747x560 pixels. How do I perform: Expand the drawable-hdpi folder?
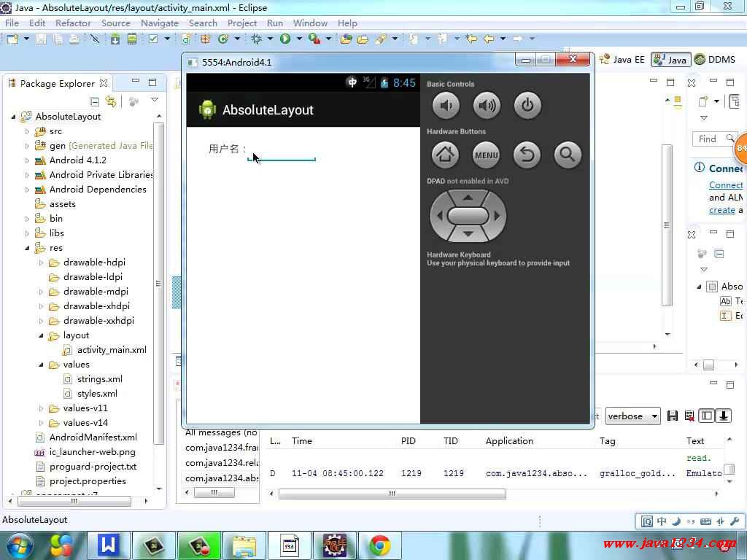click(41, 262)
